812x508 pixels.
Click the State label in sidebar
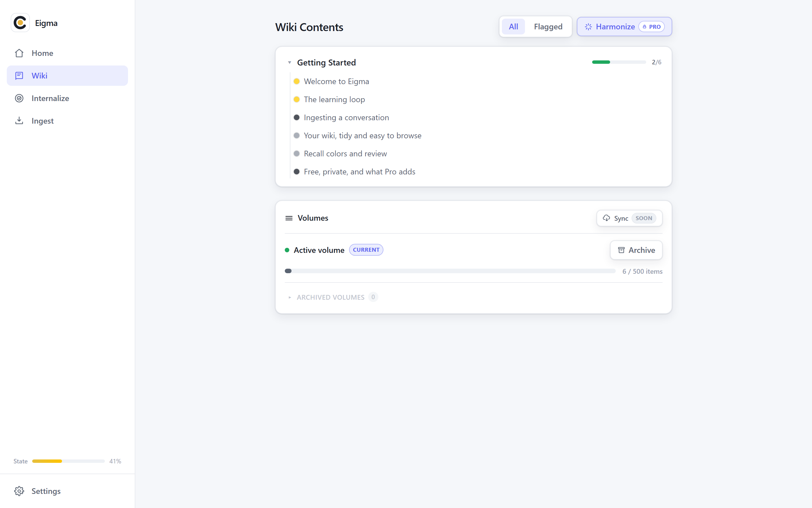(x=21, y=461)
